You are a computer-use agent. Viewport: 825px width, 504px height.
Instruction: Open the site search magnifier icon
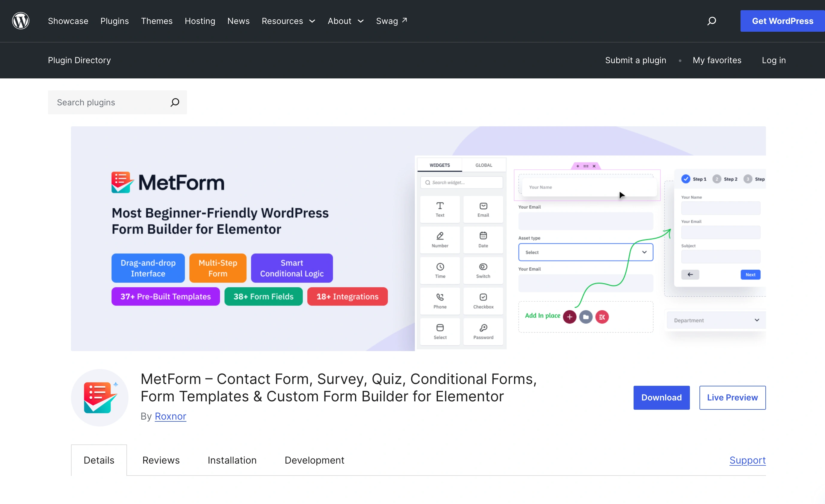pyautogui.click(x=711, y=21)
